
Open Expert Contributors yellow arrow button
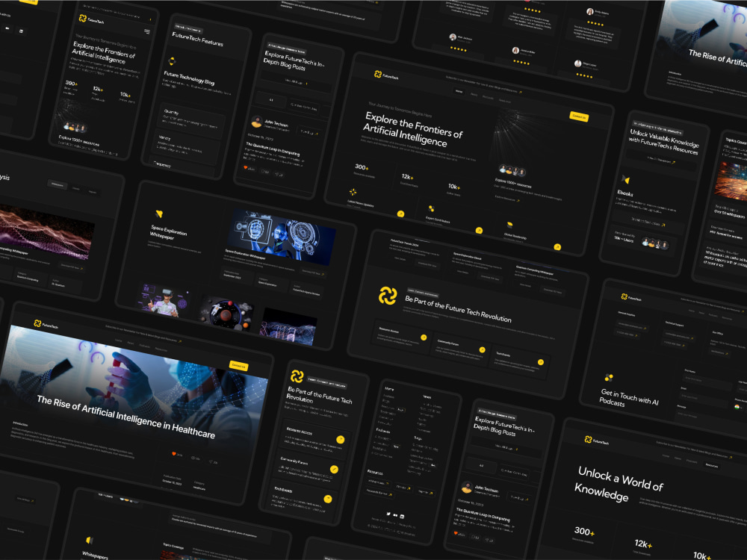(x=480, y=231)
